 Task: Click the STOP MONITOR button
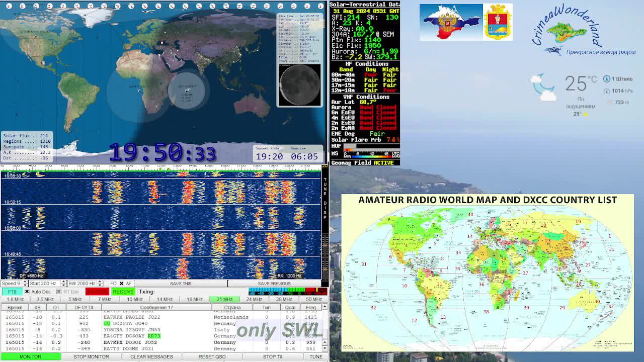pyautogui.click(x=91, y=356)
